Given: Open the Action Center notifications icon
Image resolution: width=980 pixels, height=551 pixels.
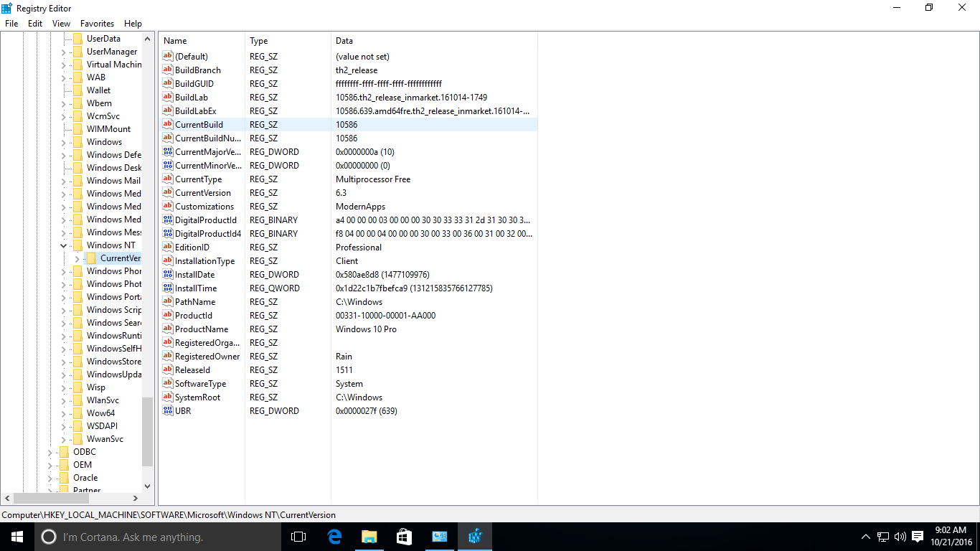Looking at the screenshot, I should pos(917,537).
